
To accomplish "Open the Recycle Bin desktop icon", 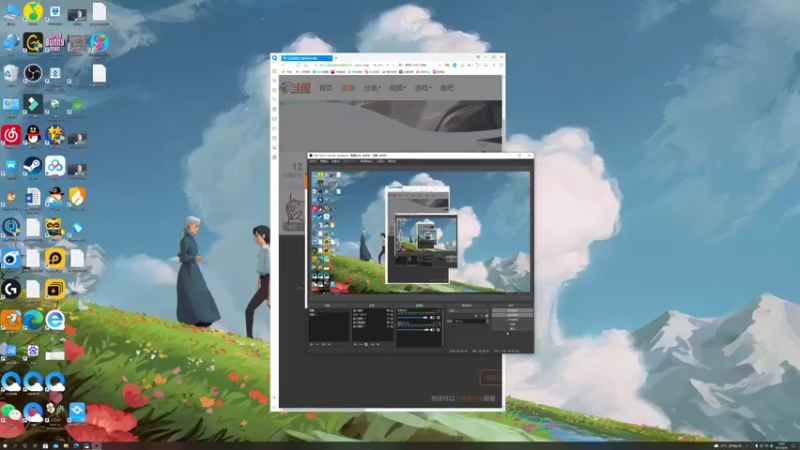I will pos(11,73).
